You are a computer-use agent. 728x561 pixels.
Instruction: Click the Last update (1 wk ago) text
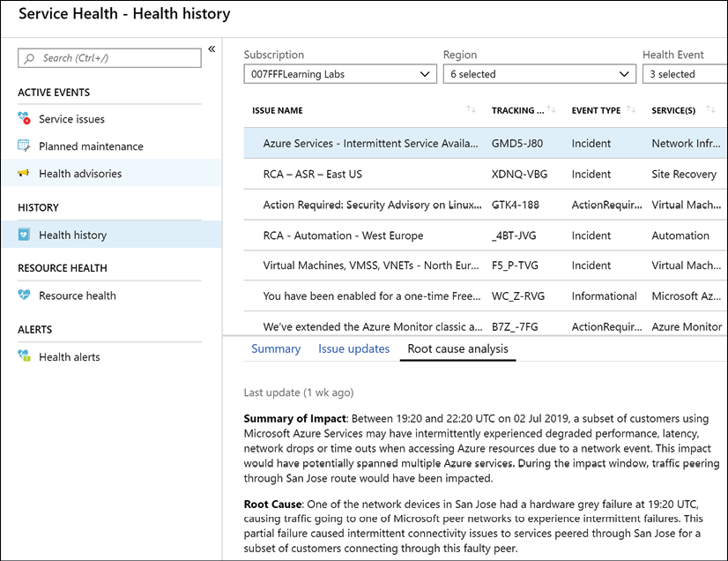tap(299, 393)
